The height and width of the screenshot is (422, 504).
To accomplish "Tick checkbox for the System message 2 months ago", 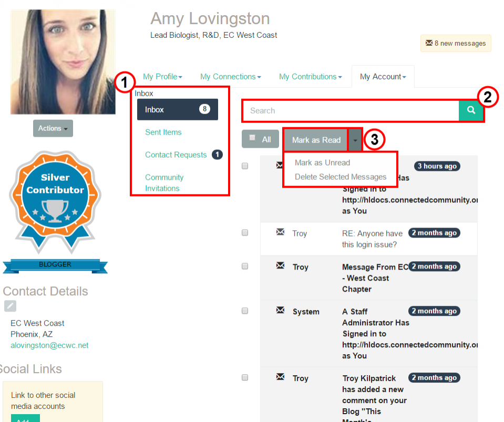I will (x=245, y=311).
